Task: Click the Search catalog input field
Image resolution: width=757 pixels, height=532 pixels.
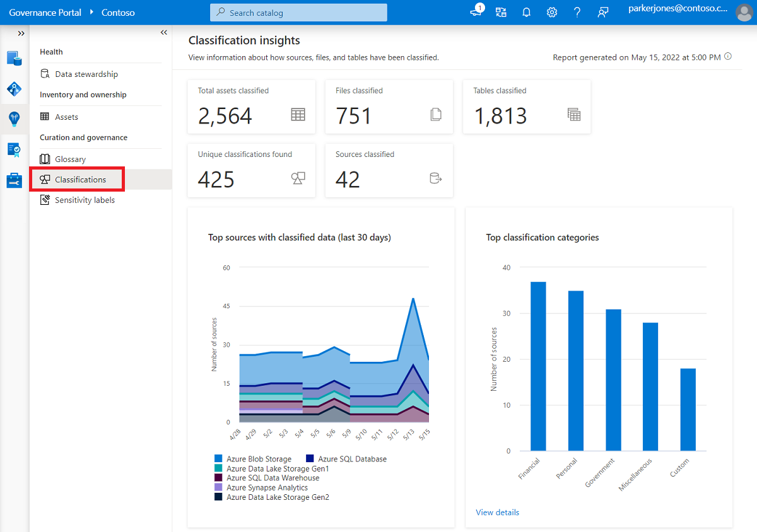Action: pos(298,13)
